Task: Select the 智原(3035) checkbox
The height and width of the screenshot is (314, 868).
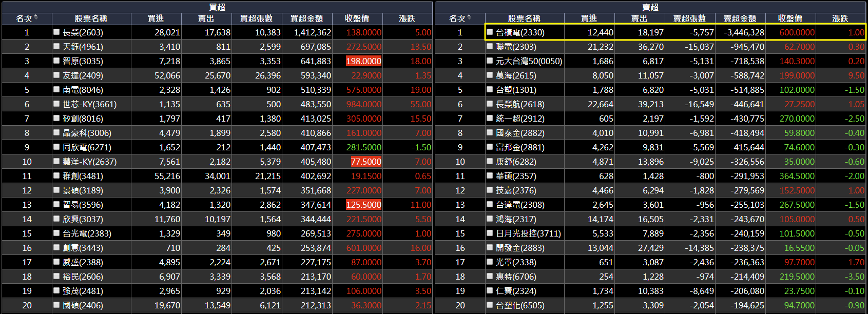Action: coord(56,61)
